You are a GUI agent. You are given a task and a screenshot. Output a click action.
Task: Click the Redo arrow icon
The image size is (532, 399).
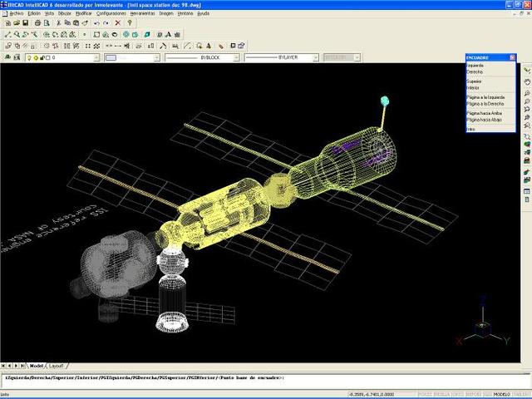coord(106,23)
